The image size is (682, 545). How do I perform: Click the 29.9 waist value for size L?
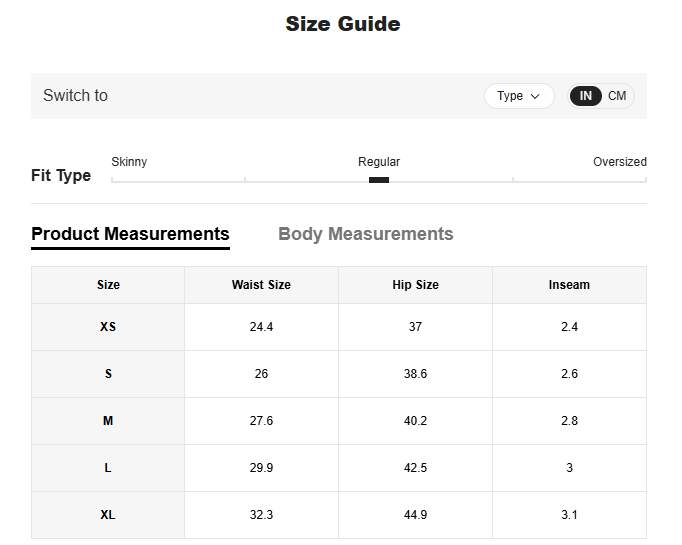click(x=261, y=468)
